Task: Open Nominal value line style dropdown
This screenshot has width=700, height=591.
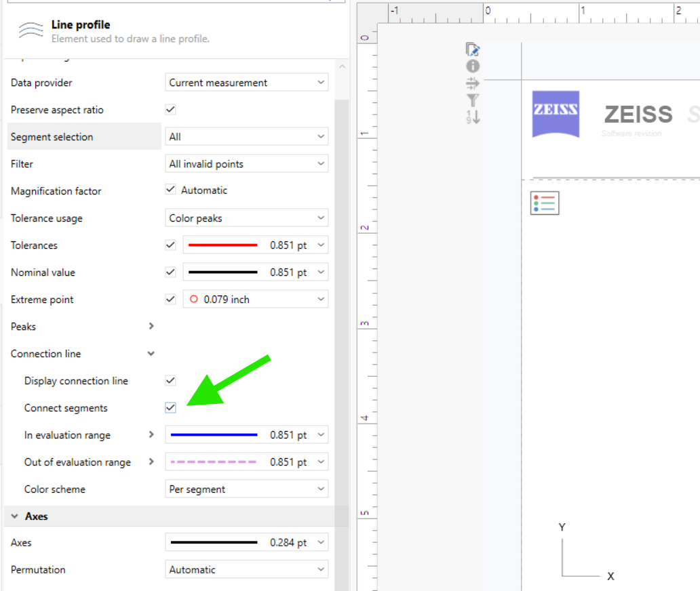Action: pos(255,272)
